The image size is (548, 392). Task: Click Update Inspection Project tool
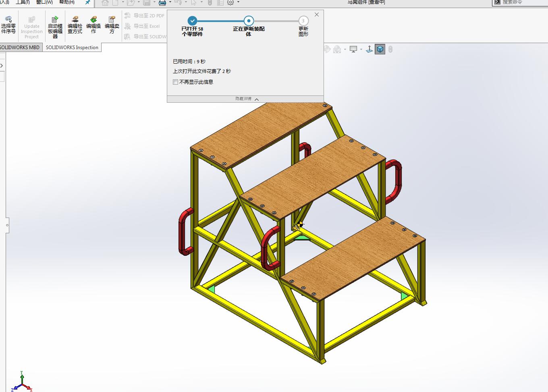[31, 27]
